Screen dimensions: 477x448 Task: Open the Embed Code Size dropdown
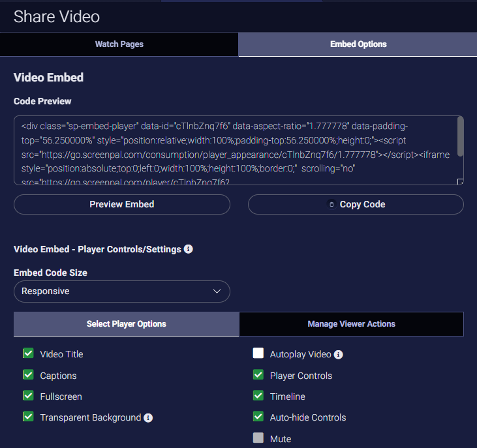tap(122, 291)
